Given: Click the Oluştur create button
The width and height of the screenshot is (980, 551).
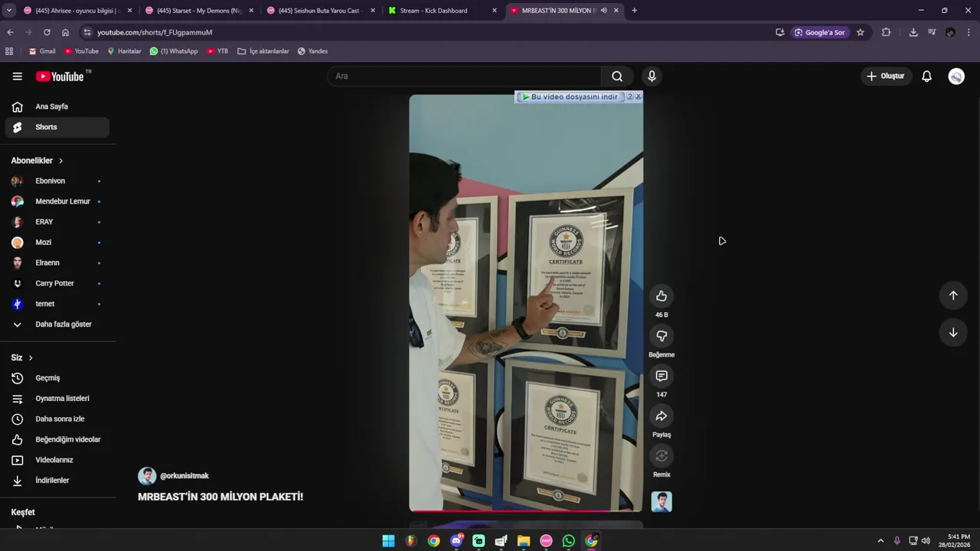Looking at the screenshot, I should click(885, 76).
